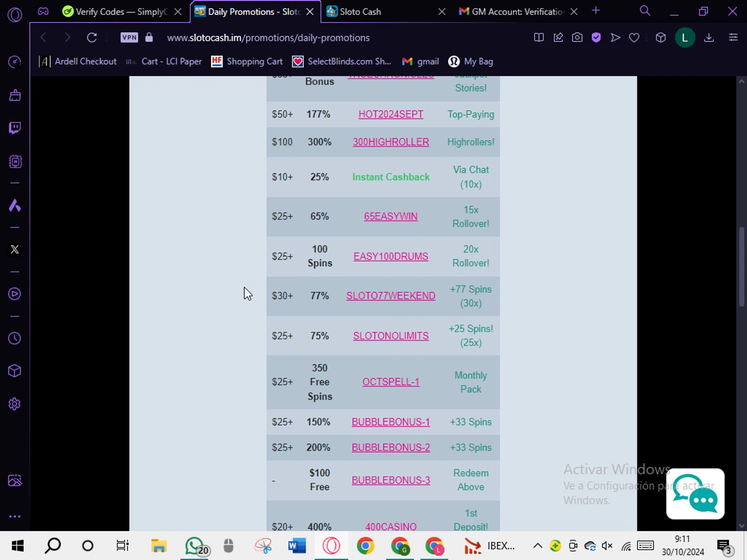Screen dimensions: 747x560
Task: Click 400CASINO coupon code link
Action: 391,526
